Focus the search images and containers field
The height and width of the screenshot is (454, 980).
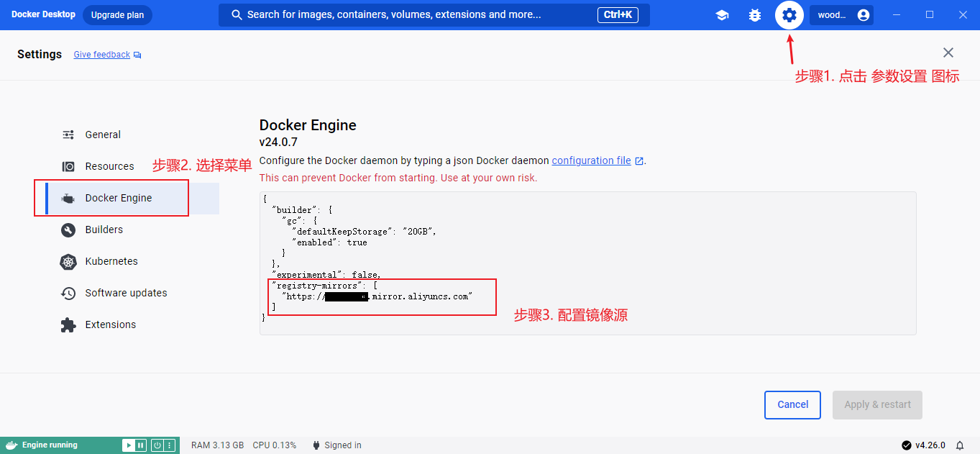434,15
